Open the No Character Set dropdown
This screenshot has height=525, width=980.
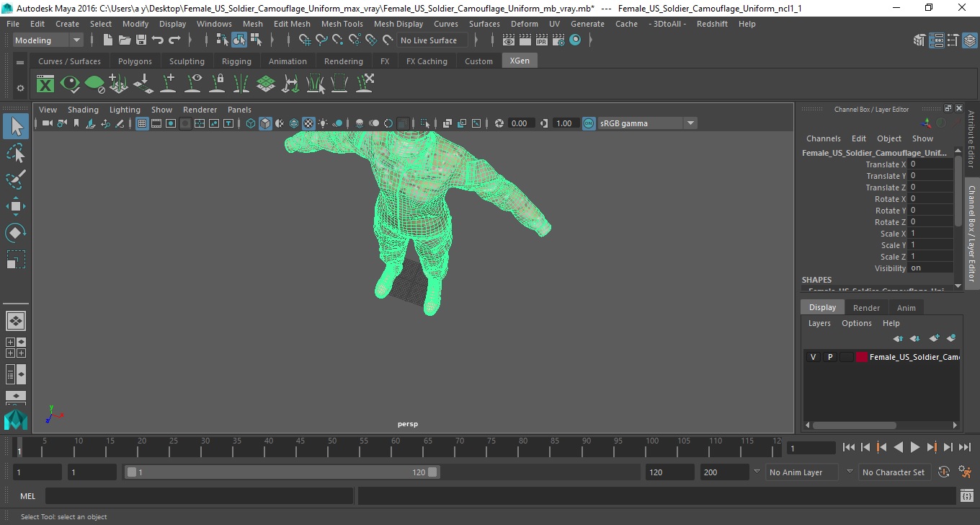(x=896, y=472)
